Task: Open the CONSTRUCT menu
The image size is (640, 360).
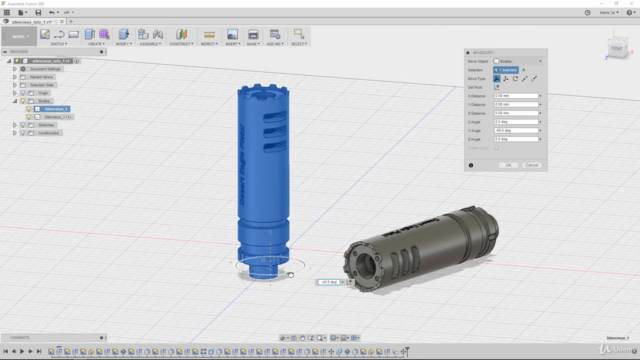Action: coord(181,44)
